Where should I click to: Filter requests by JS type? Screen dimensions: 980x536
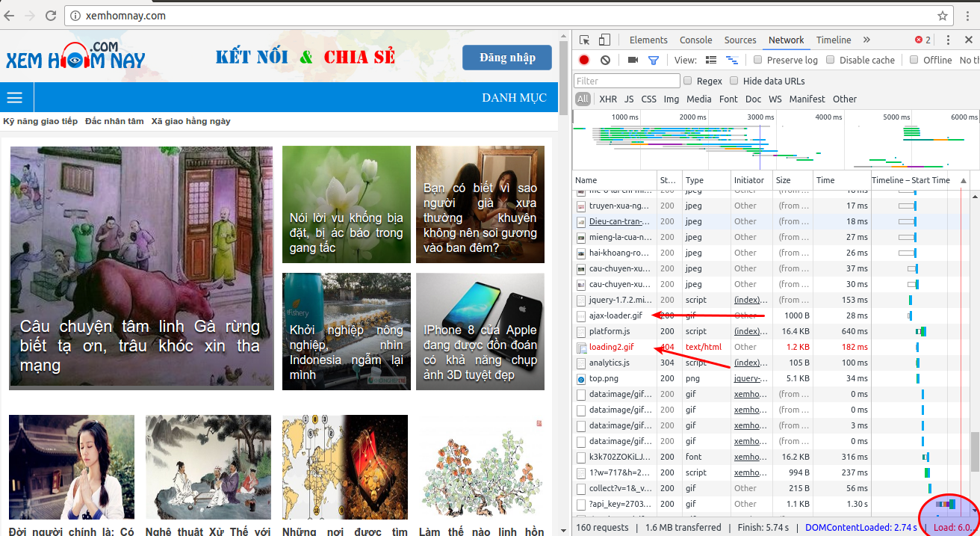click(x=629, y=99)
